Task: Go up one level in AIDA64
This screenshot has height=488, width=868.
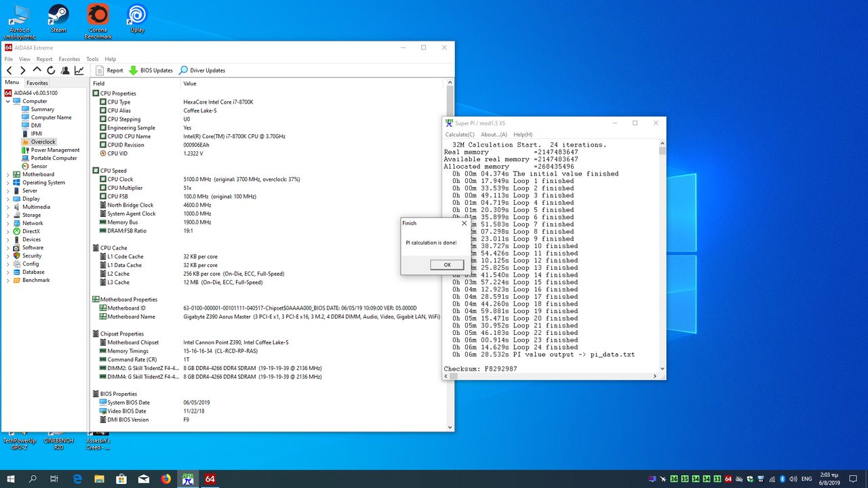Action: point(37,70)
